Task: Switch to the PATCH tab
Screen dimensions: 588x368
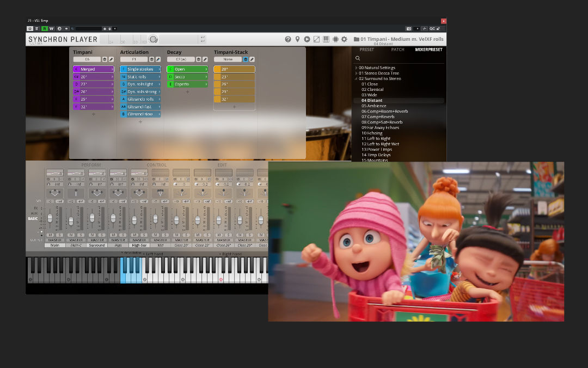Action: click(x=397, y=50)
